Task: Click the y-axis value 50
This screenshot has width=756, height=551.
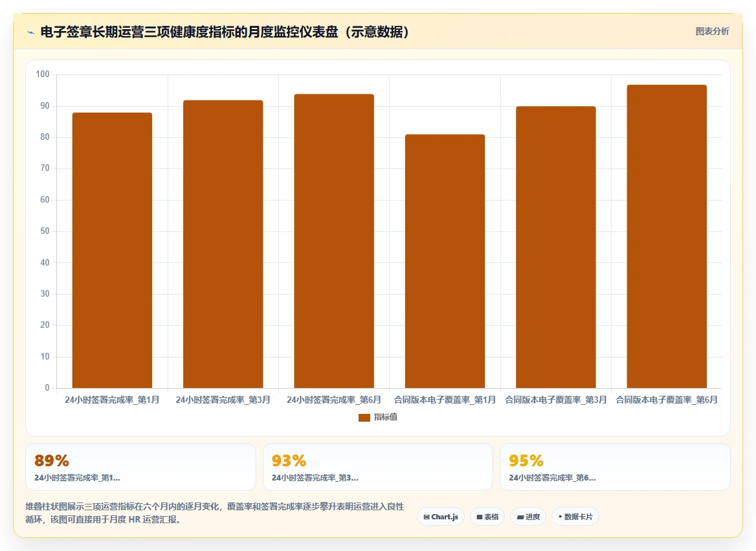Action: 45,231
